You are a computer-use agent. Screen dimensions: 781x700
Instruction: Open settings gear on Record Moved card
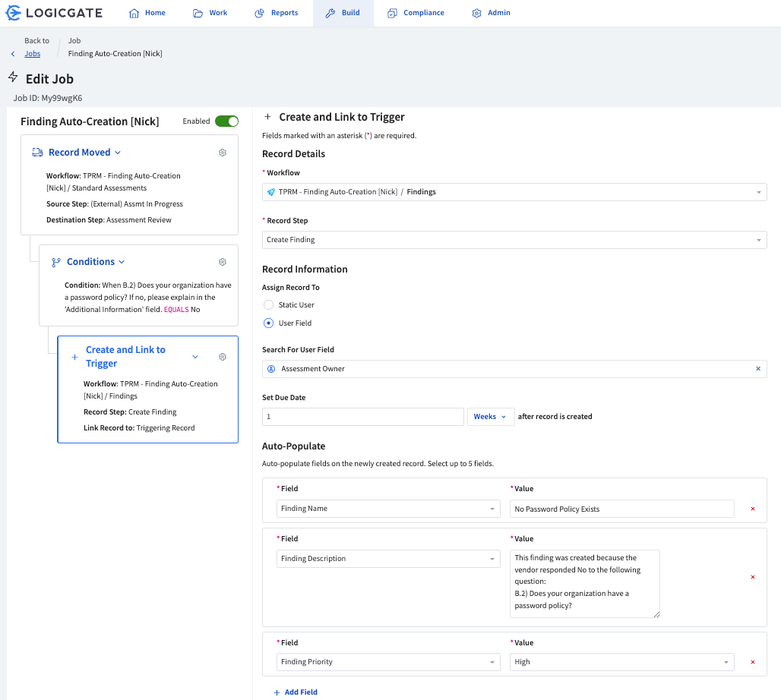pos(223,153)
